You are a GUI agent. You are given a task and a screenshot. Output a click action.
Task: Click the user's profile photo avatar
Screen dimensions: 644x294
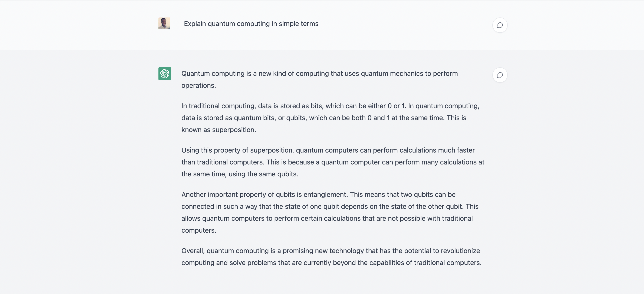pos(164,23)
